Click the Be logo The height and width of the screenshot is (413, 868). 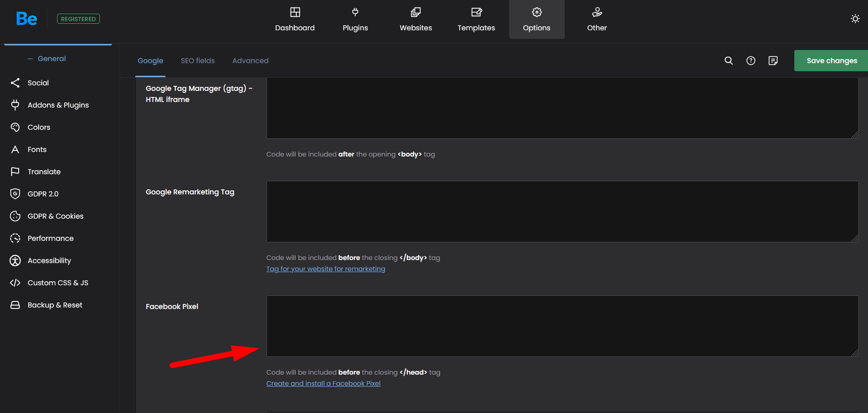26,19
